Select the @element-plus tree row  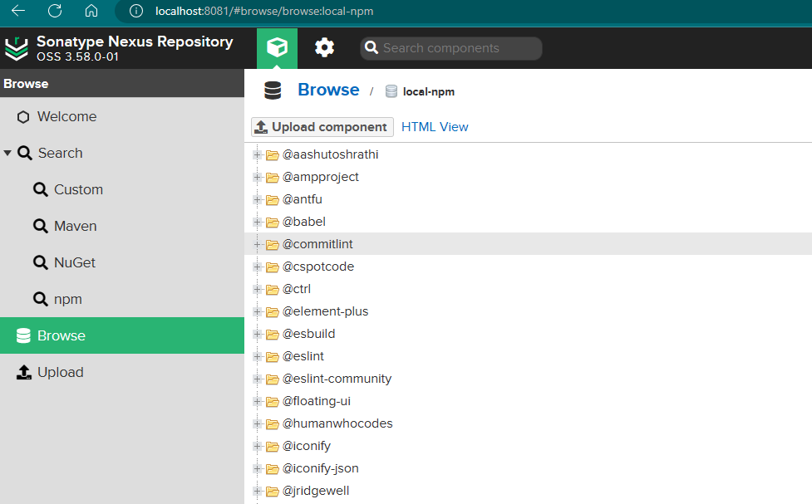pyautogui.click(x=529, y=311)
